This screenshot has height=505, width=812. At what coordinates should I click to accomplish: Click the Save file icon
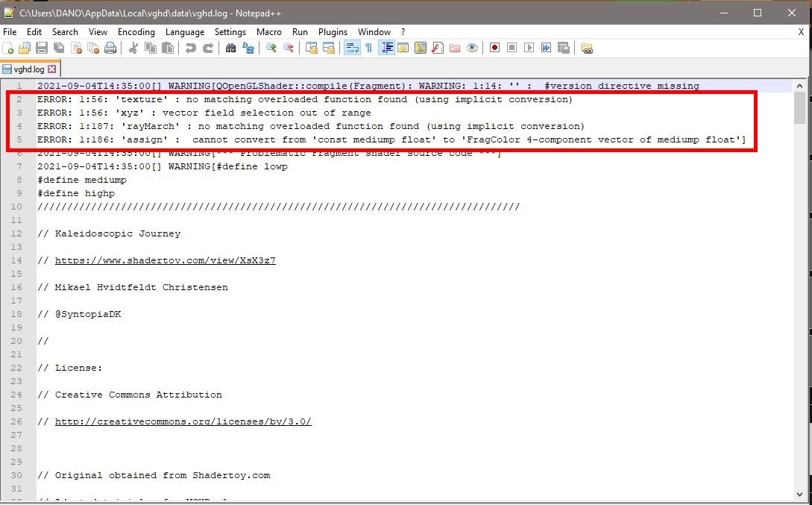click(42, 48)
